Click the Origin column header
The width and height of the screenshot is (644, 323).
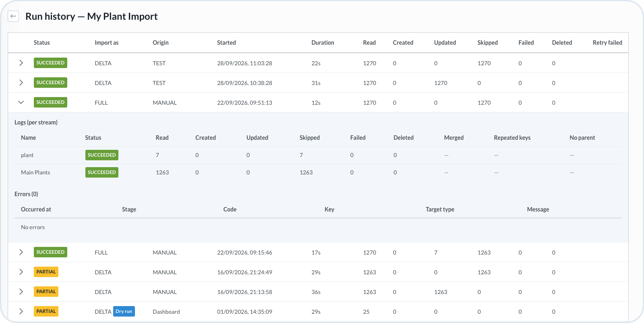click(161, 43)
